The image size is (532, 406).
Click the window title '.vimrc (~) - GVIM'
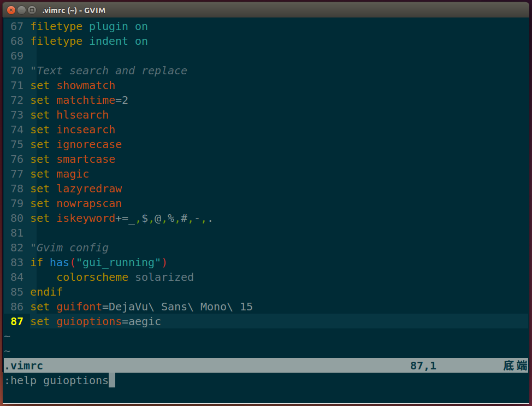[x=74, y=10]
